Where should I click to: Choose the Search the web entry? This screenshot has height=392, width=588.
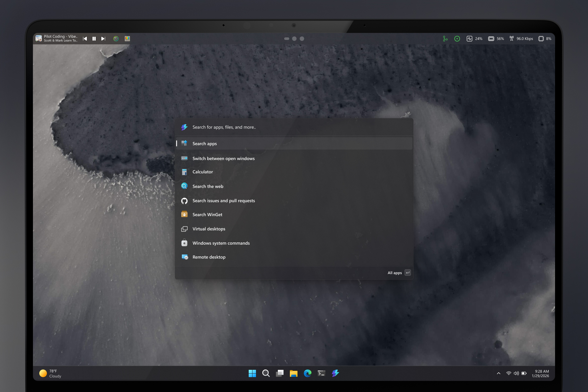[208, 186]
